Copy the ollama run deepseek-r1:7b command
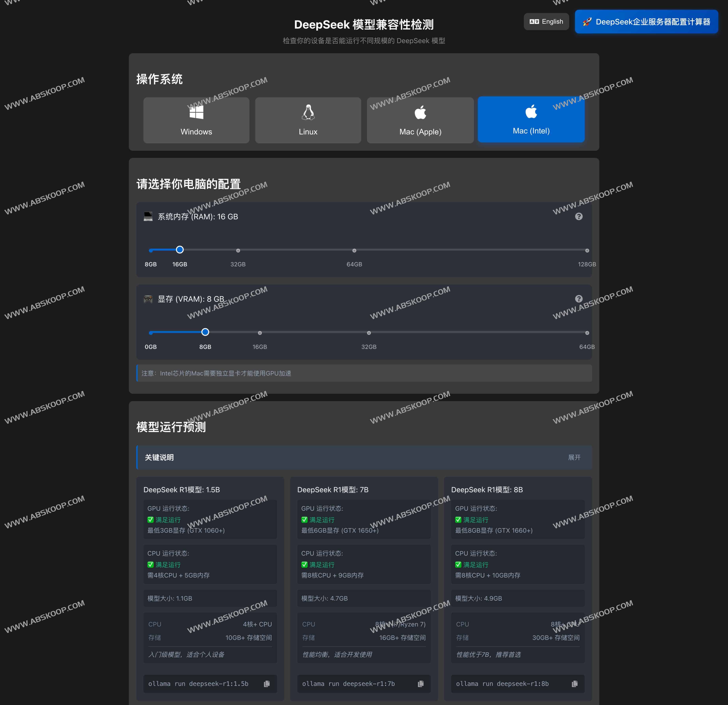The width and height of the screenshot is (728, 705). point(421,684)
